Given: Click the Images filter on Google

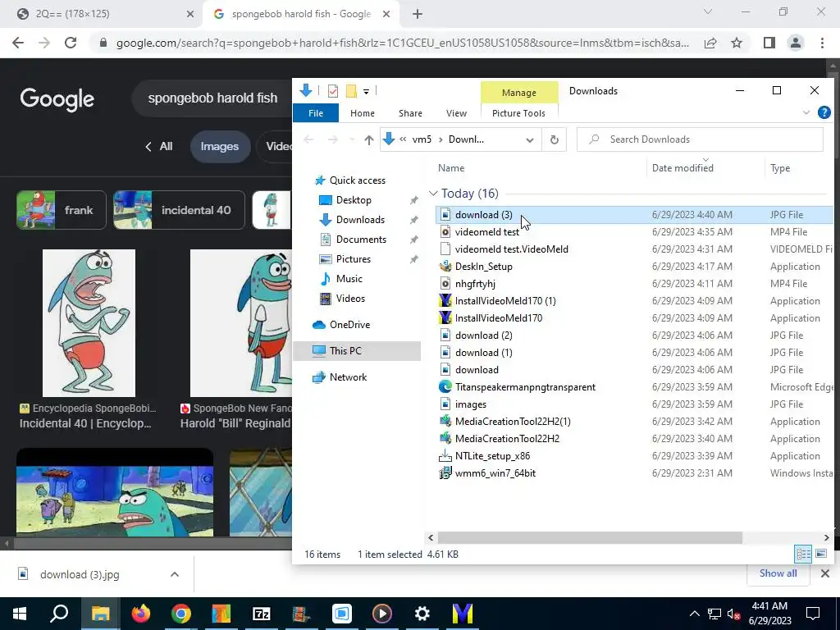Looking at the screenshot, I should [x=220, y=146].
